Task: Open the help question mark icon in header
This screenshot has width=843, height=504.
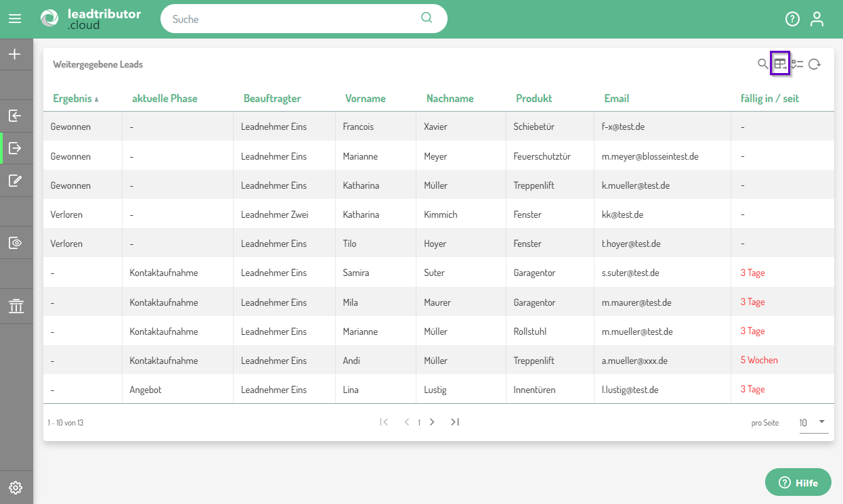Action: pos(792,19)
